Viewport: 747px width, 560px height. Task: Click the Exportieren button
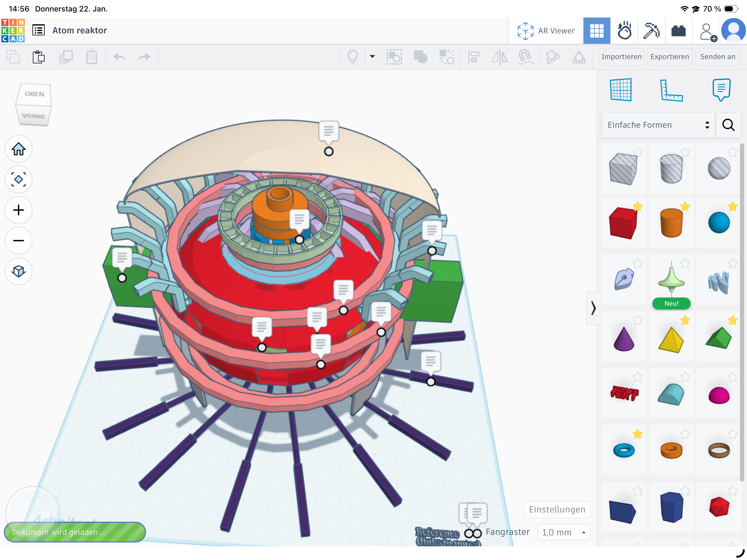point(670,57)
